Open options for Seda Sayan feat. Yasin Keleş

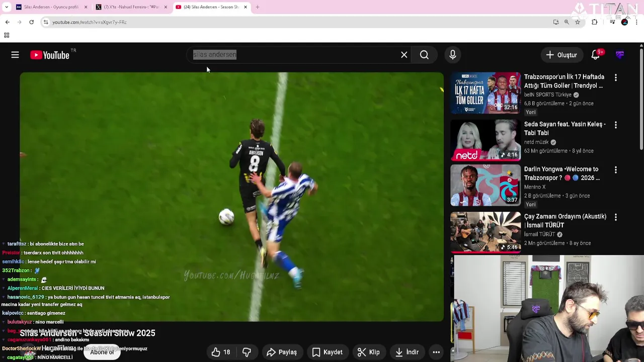click(615, 125)
